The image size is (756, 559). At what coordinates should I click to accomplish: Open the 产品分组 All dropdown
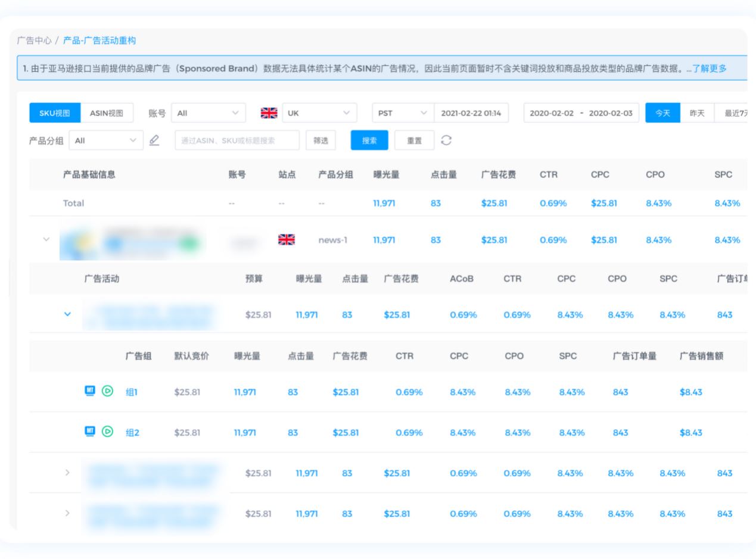click(106, 140)
